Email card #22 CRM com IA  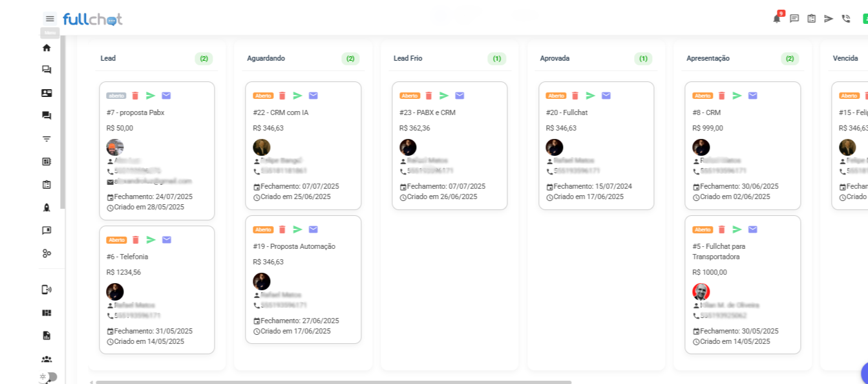point(313,96)
